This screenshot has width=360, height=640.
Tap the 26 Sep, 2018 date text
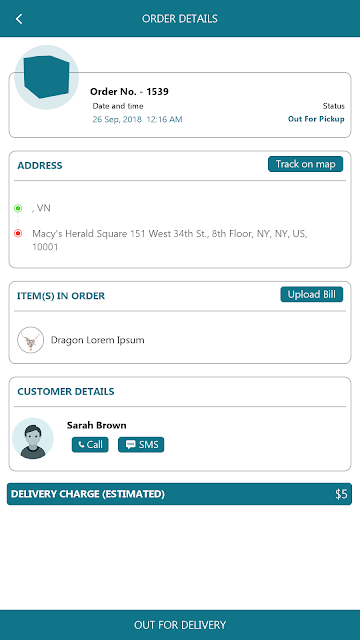[x=117, y=120]
